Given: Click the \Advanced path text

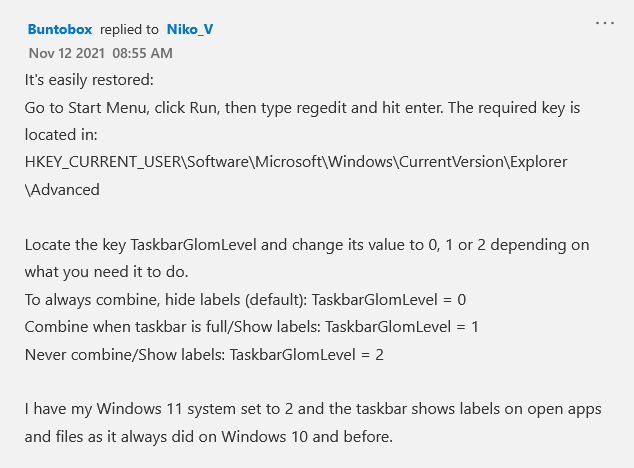Looking at the screenshot, I should coord(62,188).
